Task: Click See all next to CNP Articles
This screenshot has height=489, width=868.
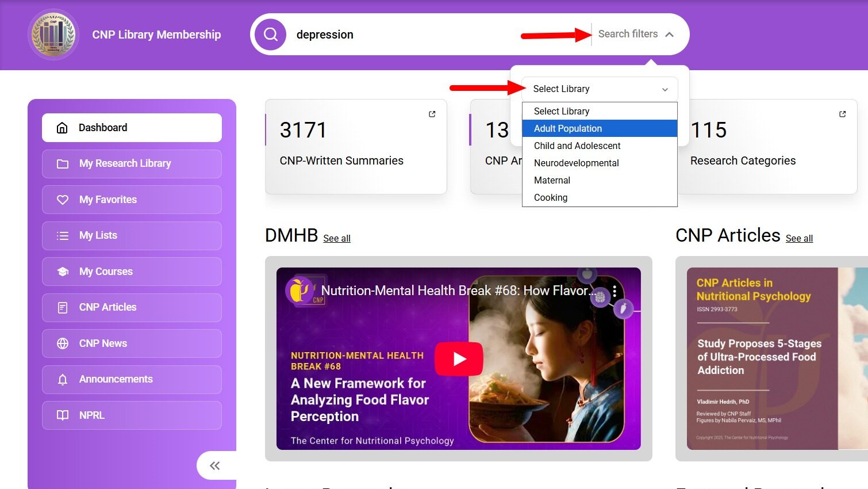Action: click(799, 238)
